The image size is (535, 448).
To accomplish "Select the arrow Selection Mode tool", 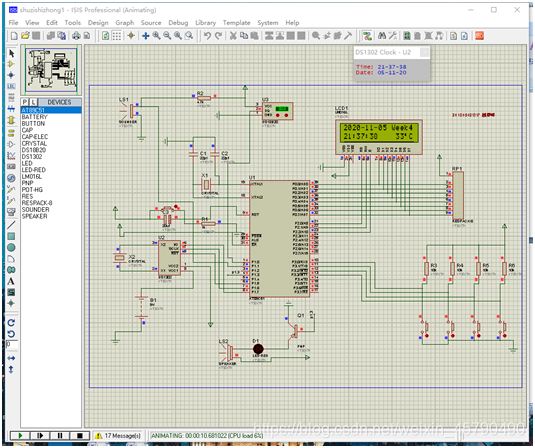I will pyautogui.click(x=11, y=54).
